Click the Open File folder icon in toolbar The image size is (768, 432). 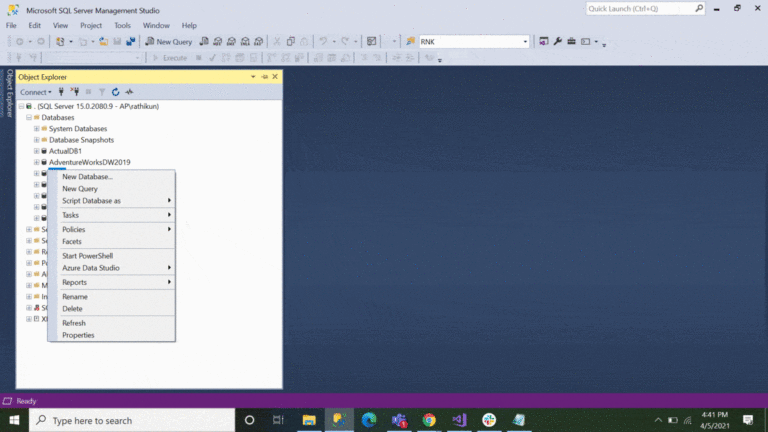103,42
